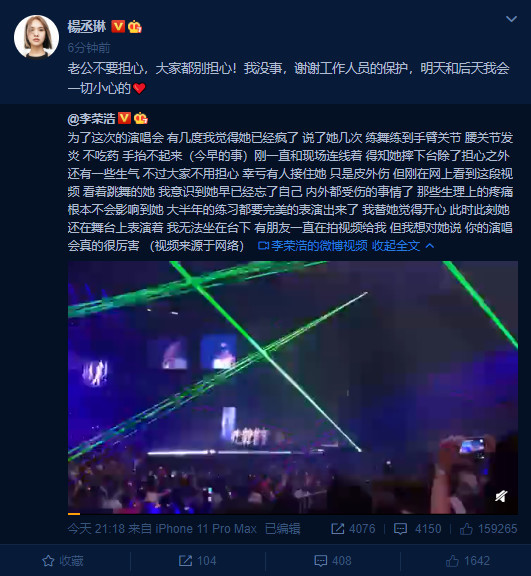Open comments tab showing 408
This screenshot has height=576, width=531.
[x=333, y=561]
